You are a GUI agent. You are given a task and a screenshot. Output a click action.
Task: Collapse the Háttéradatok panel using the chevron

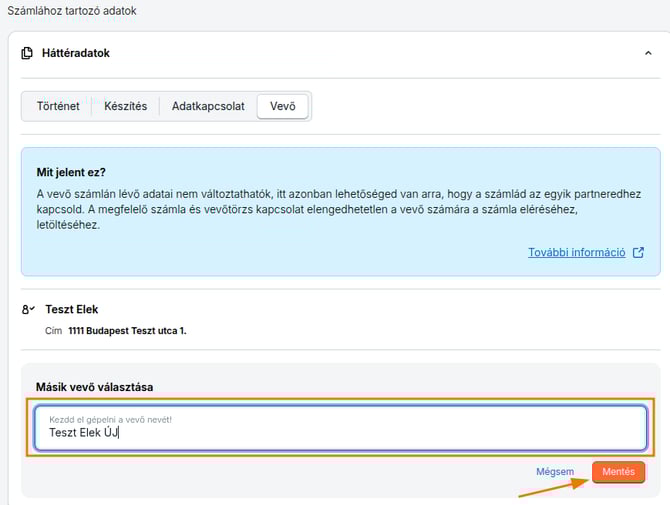[647, 54]
